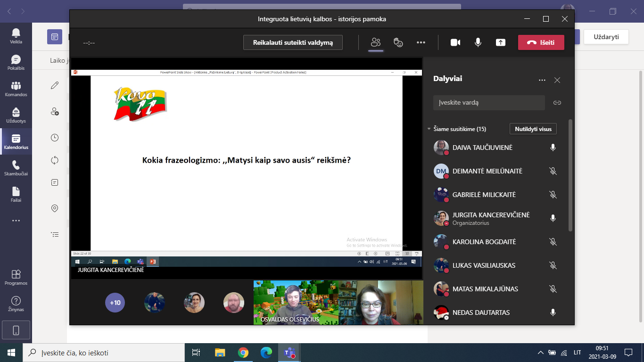Click Reikalauti suteikti valdymą button
Image resolution: width=644 pixels, height=362 pixels.
click(293, 42)
